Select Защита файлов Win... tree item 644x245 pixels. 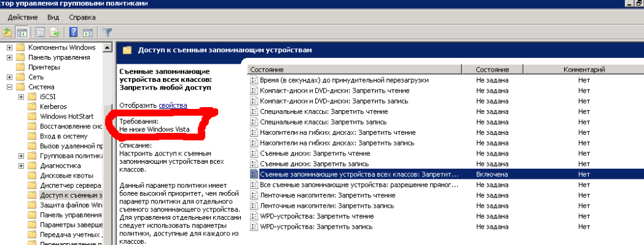point(70,205)
